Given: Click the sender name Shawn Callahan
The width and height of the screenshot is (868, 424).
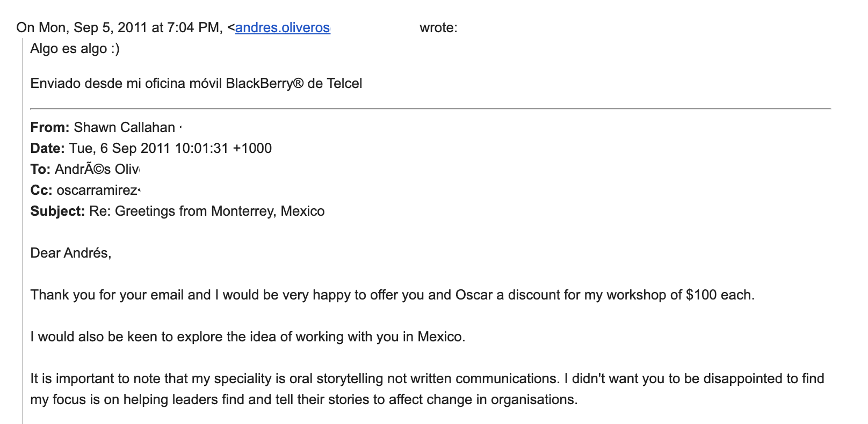Looking at the screenshot, I should pos(125,127).
